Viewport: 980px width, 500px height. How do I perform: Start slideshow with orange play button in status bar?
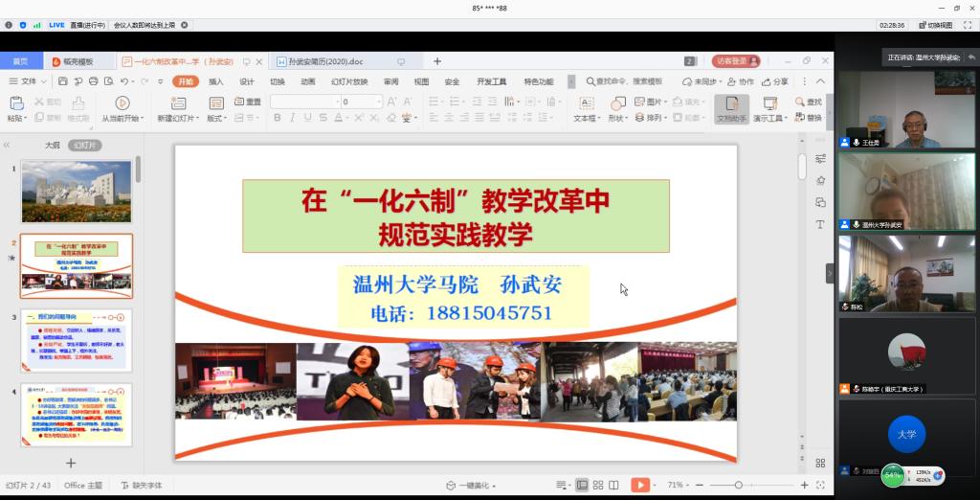640,486
